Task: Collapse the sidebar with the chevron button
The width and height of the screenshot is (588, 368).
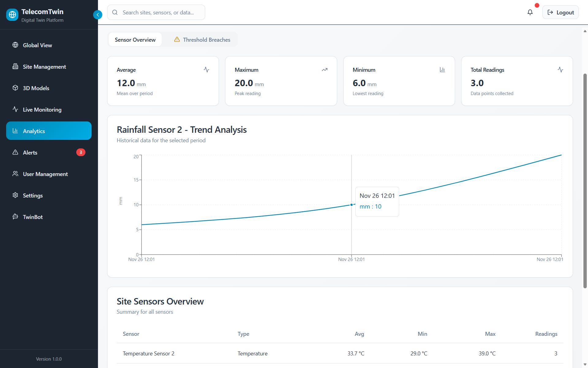Action: [97, 15]
